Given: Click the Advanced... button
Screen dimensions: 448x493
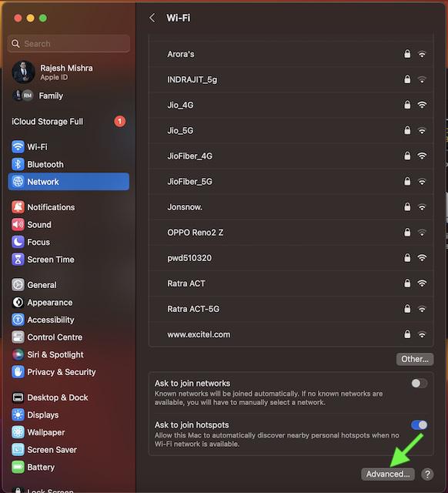Looking at the screenshot, I should (388, 474).
